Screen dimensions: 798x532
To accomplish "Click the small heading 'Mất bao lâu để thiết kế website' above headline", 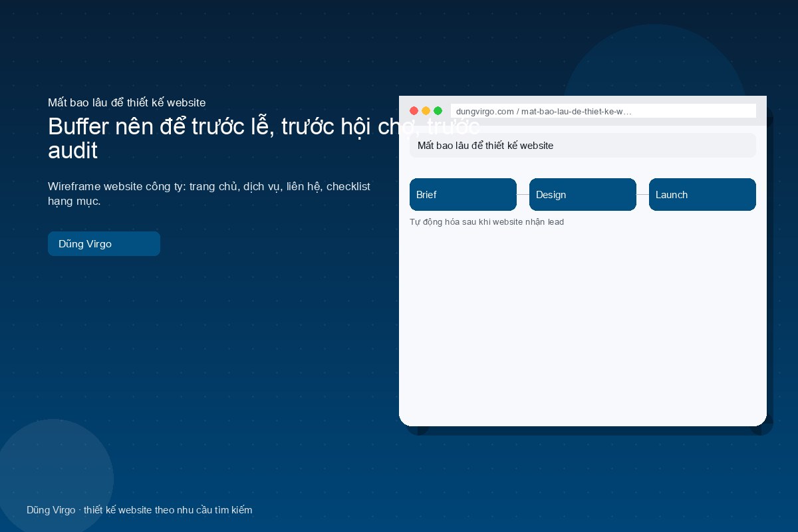I will click(x=126, y=102).
